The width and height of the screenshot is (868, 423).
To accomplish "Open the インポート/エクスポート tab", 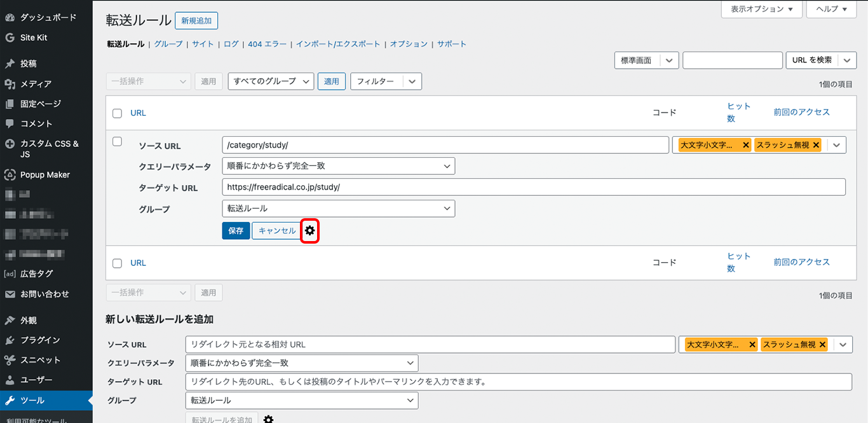I will tap(338, 44).
